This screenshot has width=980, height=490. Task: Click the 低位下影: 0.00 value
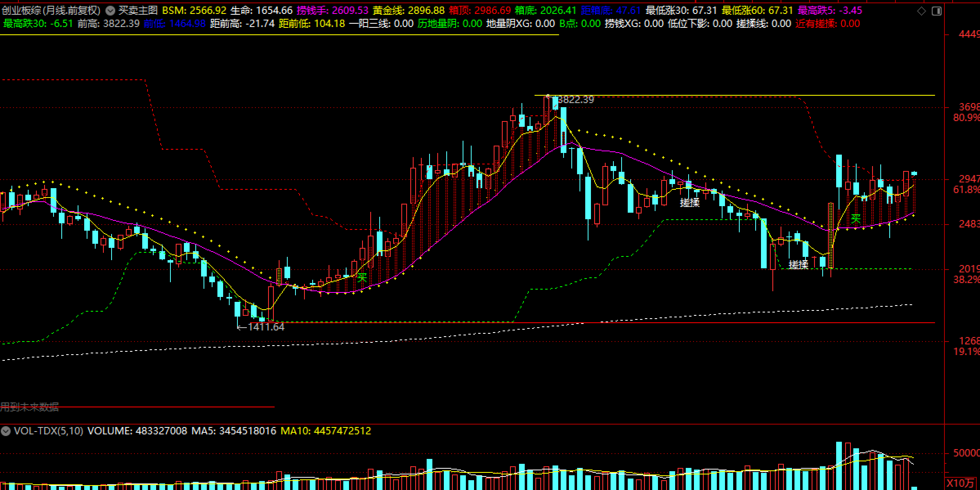tap(700, 23)
